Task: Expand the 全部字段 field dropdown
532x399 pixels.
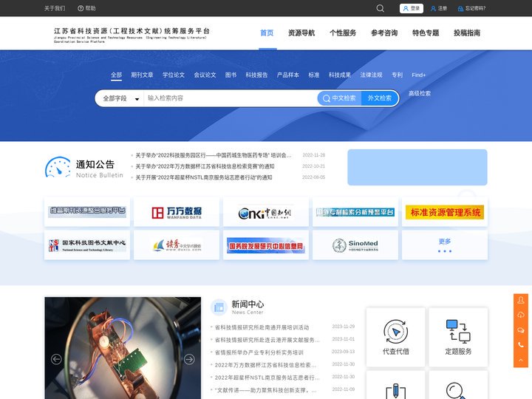Action: point(120,98)
